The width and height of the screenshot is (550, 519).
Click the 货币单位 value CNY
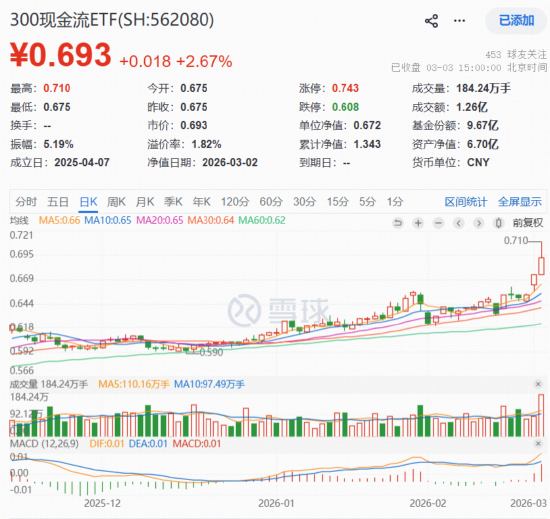pyautogui.click(x=478, y=162)
